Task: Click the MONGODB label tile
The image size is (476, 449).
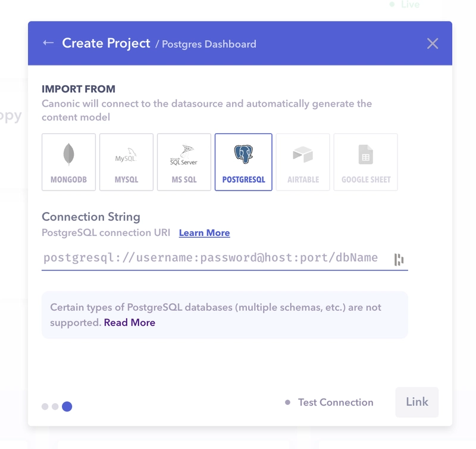Action: click(x=68, y=162)
